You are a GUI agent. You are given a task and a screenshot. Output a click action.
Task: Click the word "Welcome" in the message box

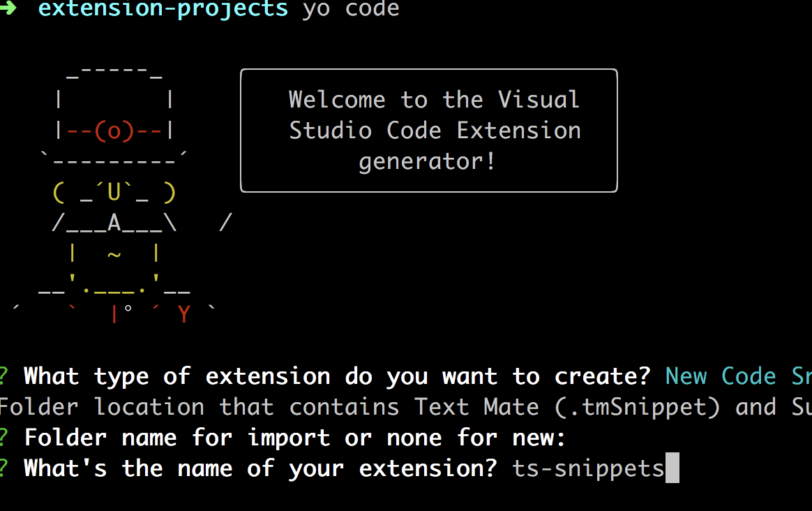(x=337, y=100)
